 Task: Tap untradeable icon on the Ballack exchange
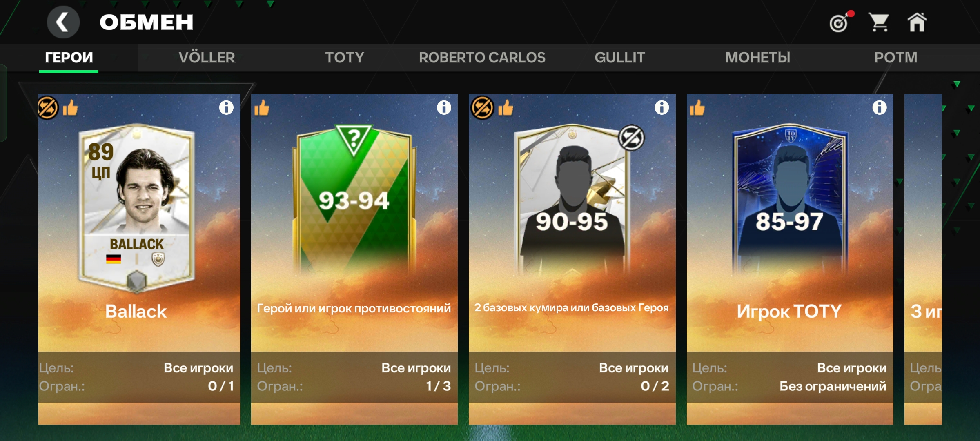point(48,108)
